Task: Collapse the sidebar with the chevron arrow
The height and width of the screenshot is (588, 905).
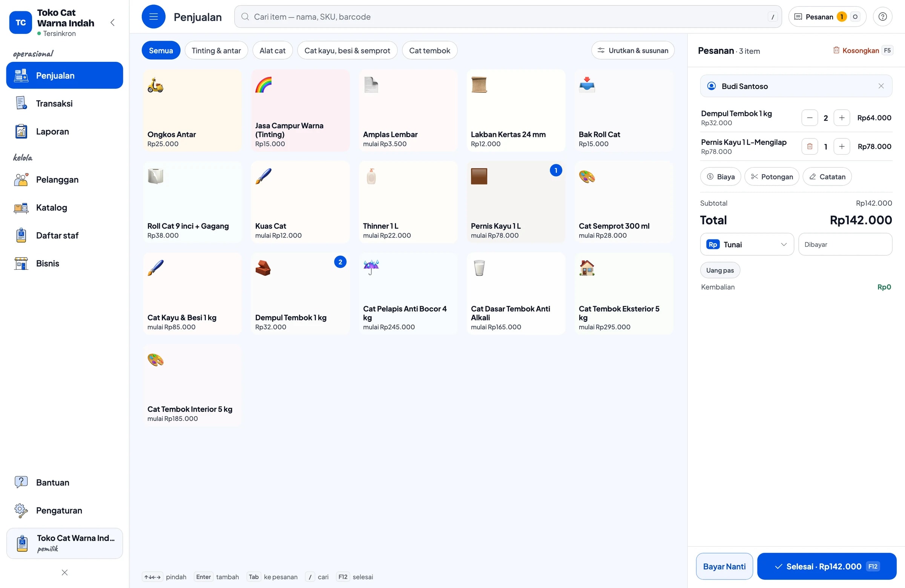Action: coord(112,22)
